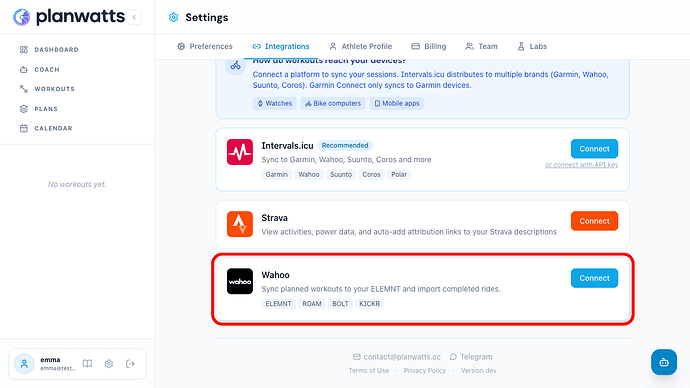Image resolution: width=690 pixels, height=388 pixels.
Task: Click the Garmin tag under Intervals.icu
Action: click(x=276, y=175)
